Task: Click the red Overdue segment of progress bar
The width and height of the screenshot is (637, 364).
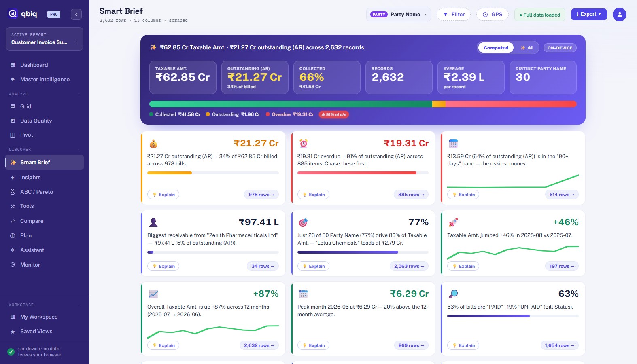Action: click(x=511, y=104)
